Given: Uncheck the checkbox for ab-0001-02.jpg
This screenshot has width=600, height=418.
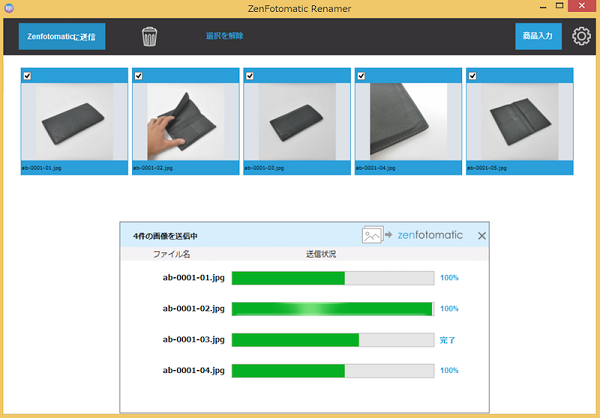Looking at the screenshot, I should 139,76.
